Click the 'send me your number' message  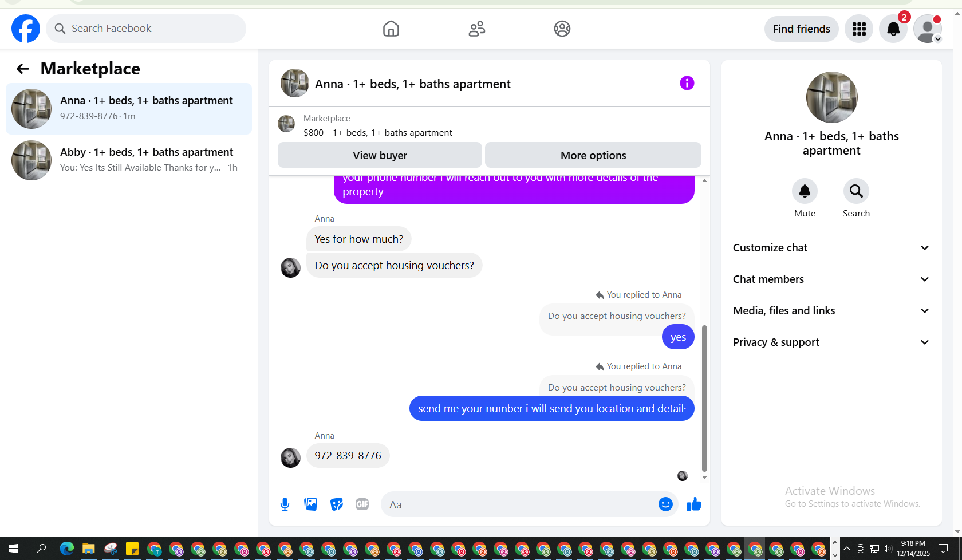click(x=552, y=408)
